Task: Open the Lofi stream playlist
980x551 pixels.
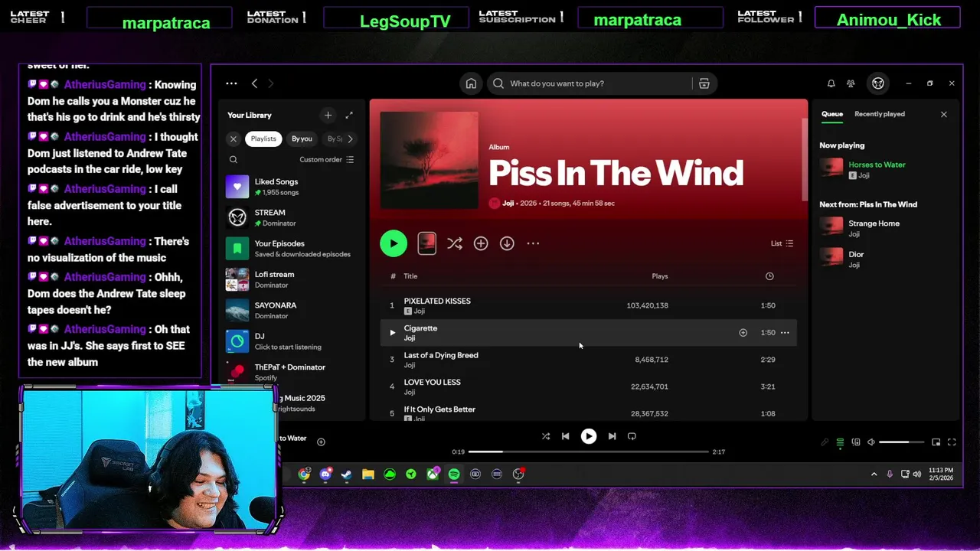Action: [x=292, y=279]
